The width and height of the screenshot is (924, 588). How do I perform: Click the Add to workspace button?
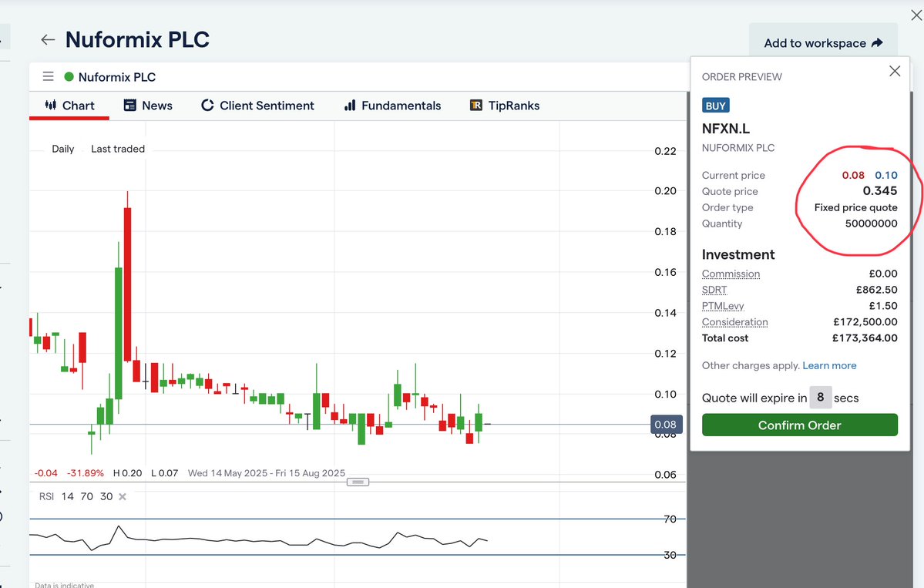[822, 43]
